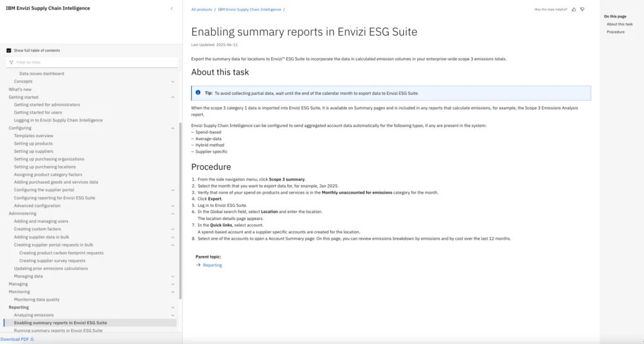Go to All products breadcrumb
This screenshot has height=344, width=644.
coord(201,10)
